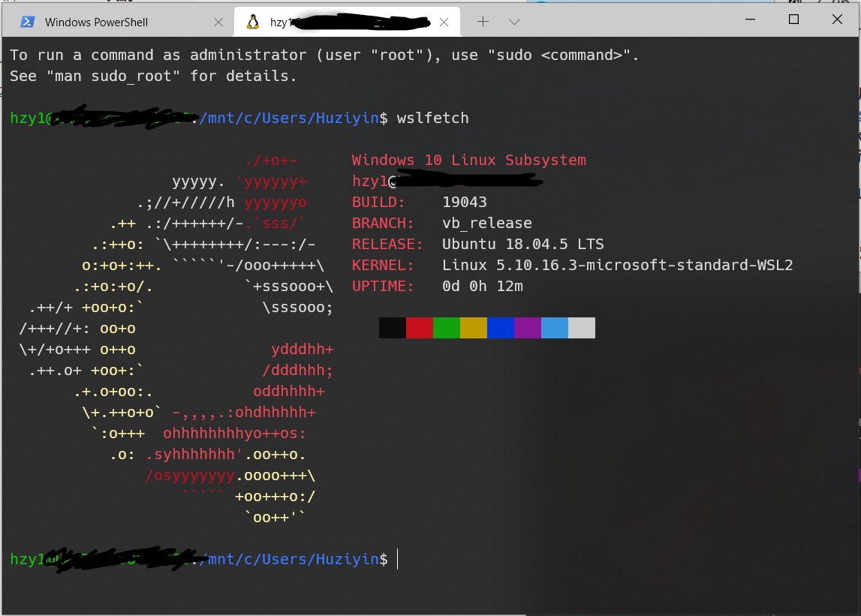This screenshot has height=616, width=861.
Task: Close the terminal window
Action: click(x=837, y=20)
